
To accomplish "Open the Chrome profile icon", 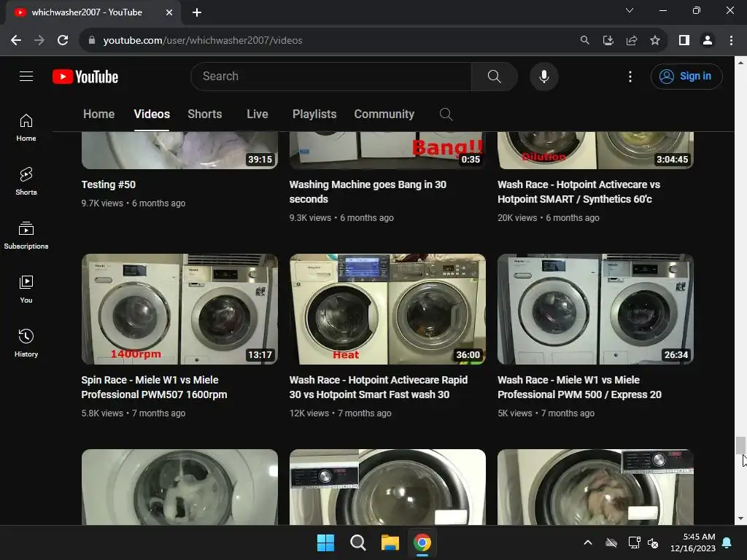I will click(708, 41).
